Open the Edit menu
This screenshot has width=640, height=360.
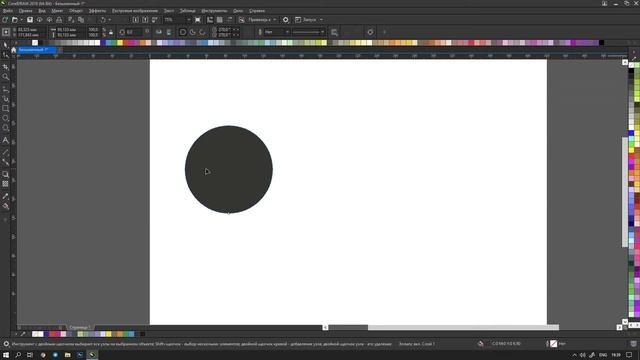point(25,11)
